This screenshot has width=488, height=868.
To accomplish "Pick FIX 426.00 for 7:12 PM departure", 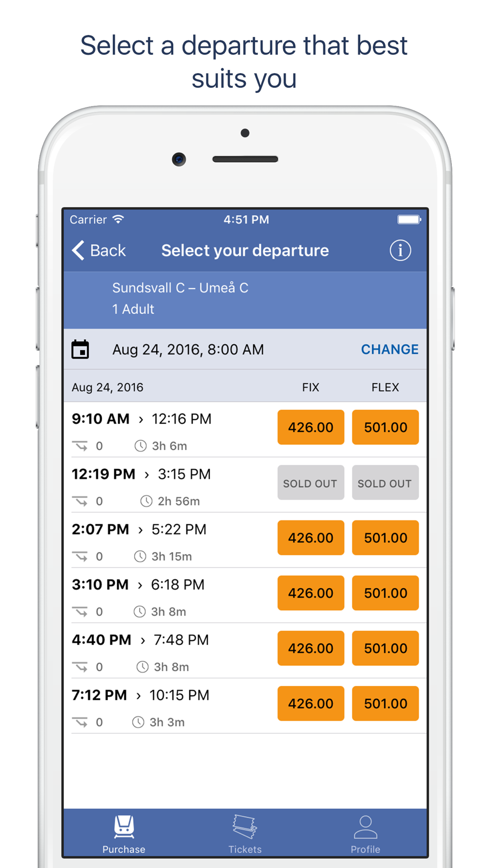I will pos(311,703).
